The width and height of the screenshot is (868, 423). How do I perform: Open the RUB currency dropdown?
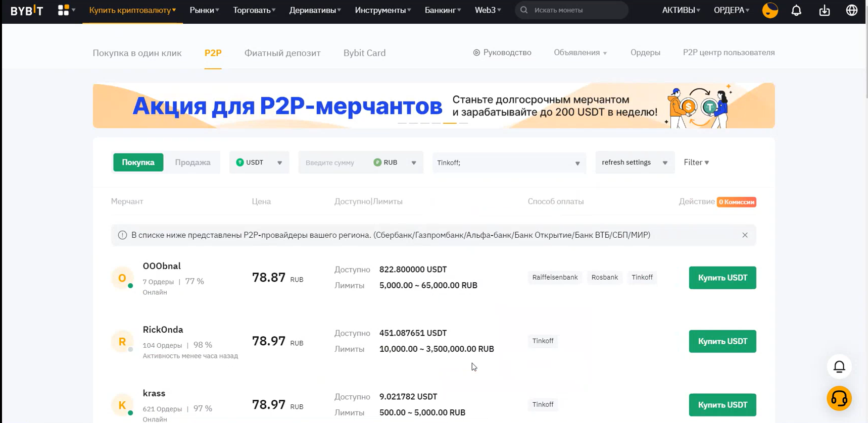point(395,163)
